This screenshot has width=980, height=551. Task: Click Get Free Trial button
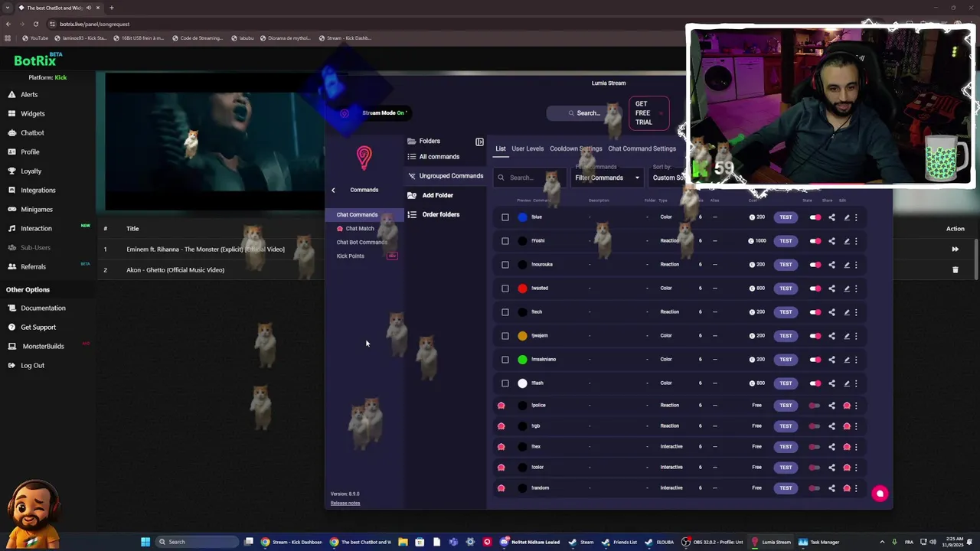pos(649,113)
